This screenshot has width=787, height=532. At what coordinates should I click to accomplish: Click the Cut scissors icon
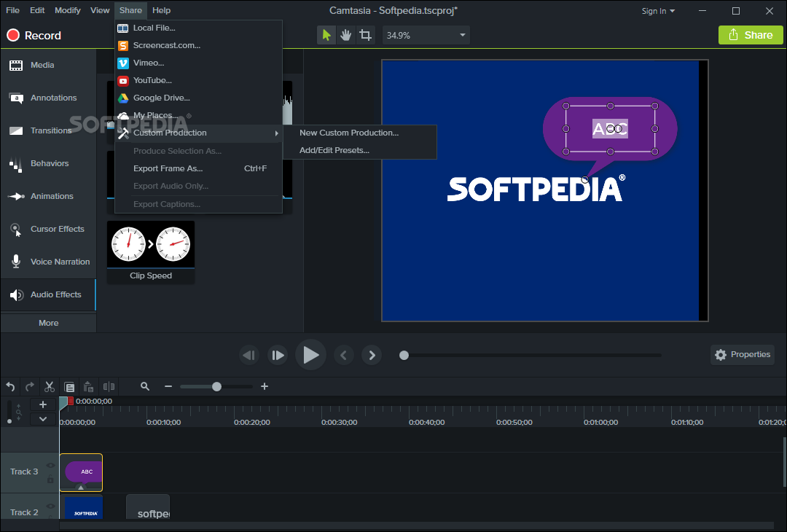point(50,386)
